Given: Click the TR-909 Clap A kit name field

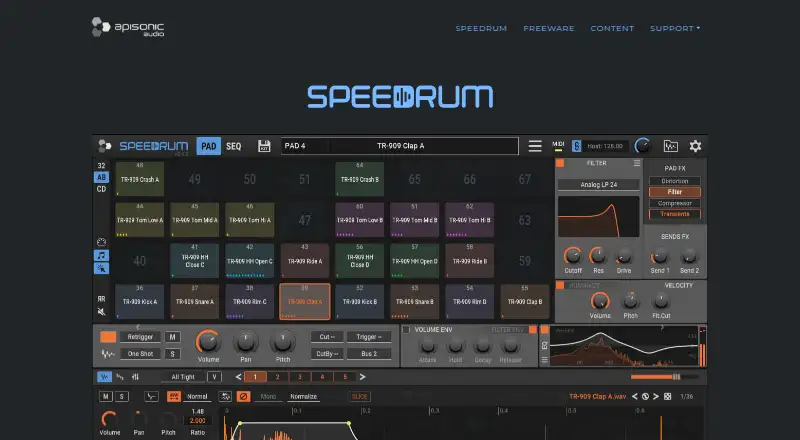Looking at the screenshot, I should [399, 146].
